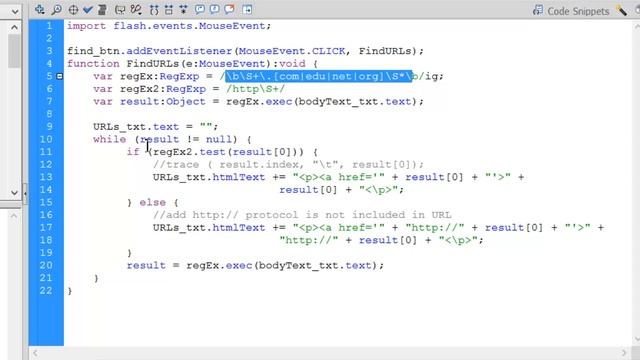Open the Code Snippets panel label

(578, 11)
